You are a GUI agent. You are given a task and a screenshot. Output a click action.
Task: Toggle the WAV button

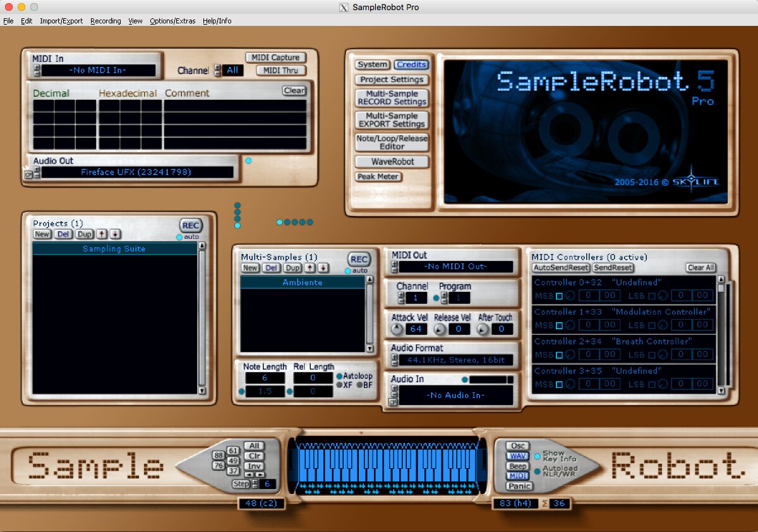518,456
